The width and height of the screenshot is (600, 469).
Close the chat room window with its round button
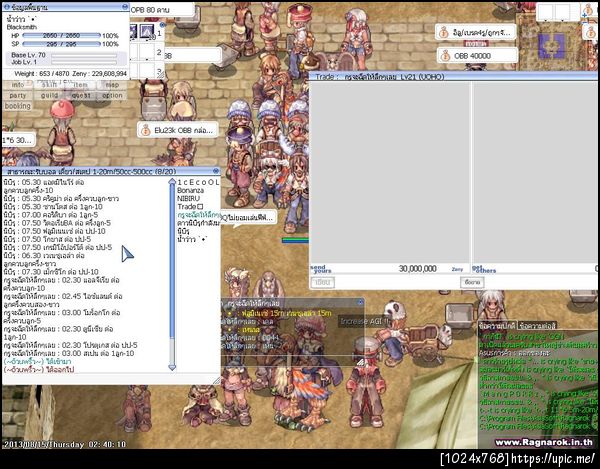click(x=216, y=171)
